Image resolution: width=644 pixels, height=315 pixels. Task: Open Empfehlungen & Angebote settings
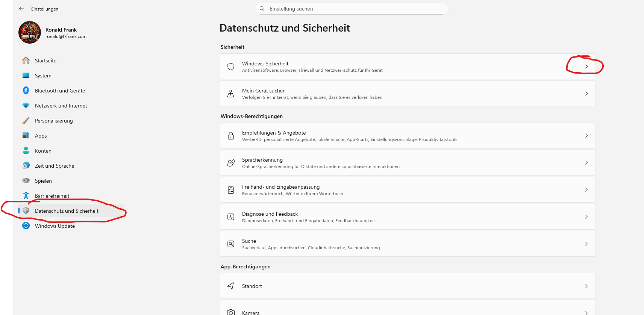tap(408, 136)
